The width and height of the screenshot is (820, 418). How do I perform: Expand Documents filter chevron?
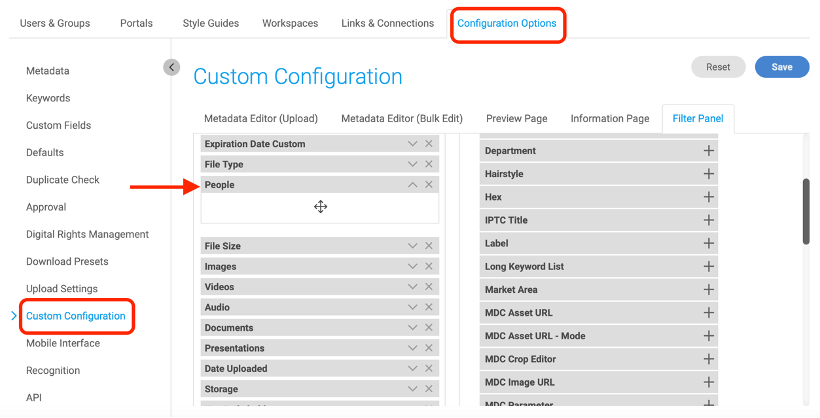point(412,327)
